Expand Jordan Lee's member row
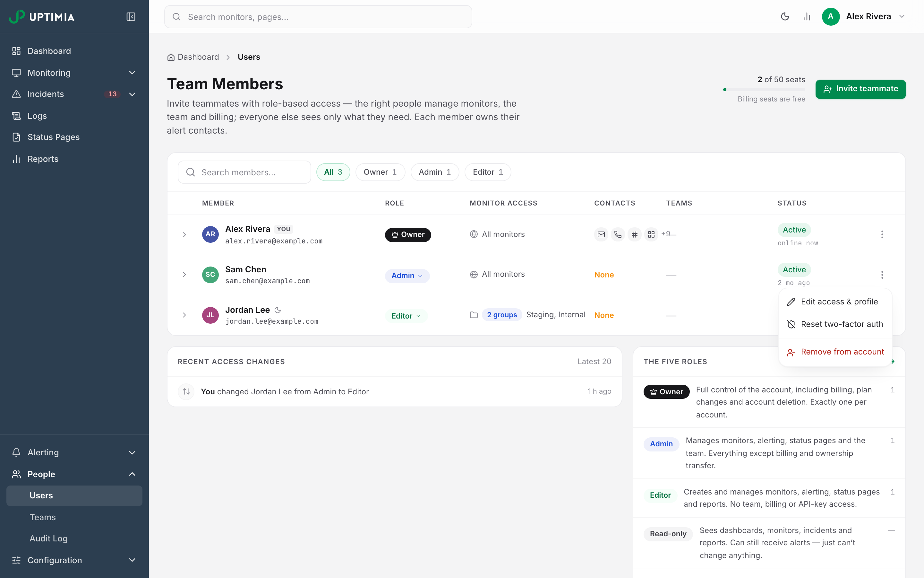The height and width of the screenshot is (578, 924). coord(184,315)
